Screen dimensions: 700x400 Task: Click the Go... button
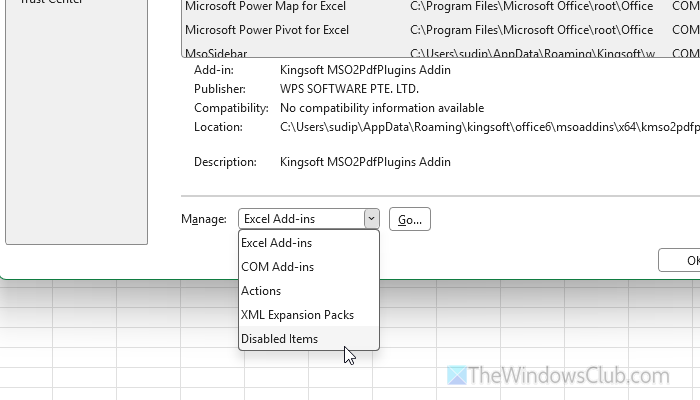pos(410,219)
